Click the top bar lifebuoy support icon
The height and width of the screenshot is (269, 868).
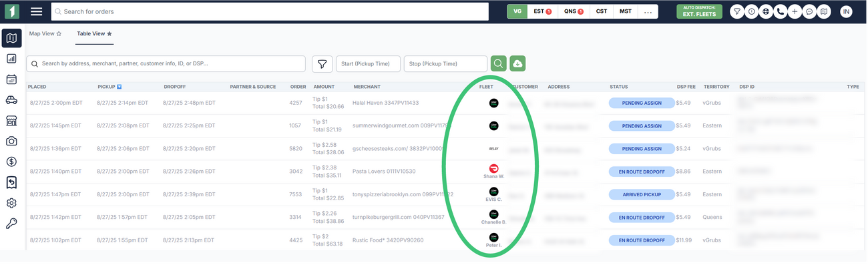point(765,11)
